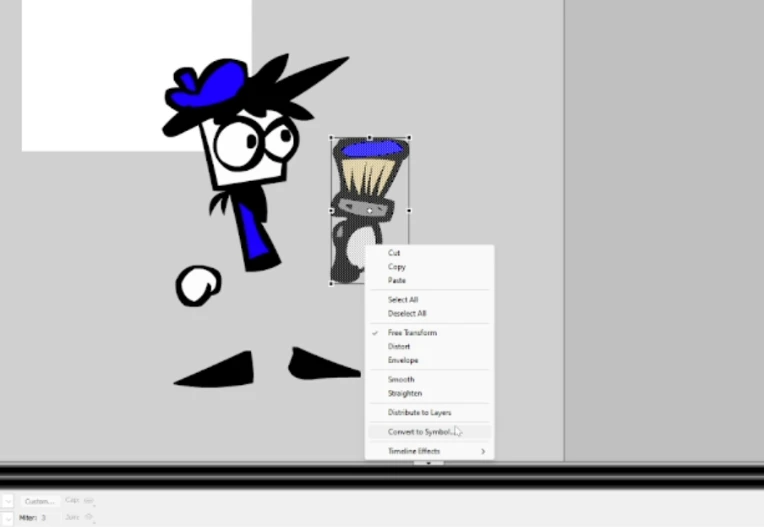The height and width of the screenshot is (527, 764).
Task: Open the Cap style dropdown
Action: 89,500
